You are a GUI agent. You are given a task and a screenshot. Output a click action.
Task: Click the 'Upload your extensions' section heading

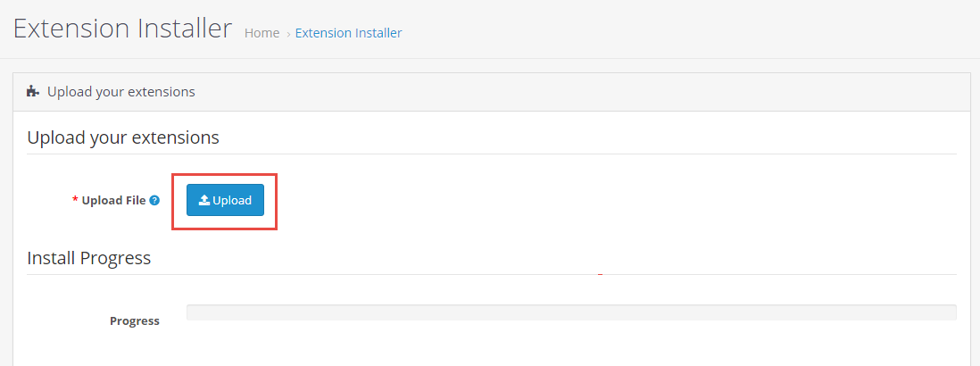click(x=123, y=137)
